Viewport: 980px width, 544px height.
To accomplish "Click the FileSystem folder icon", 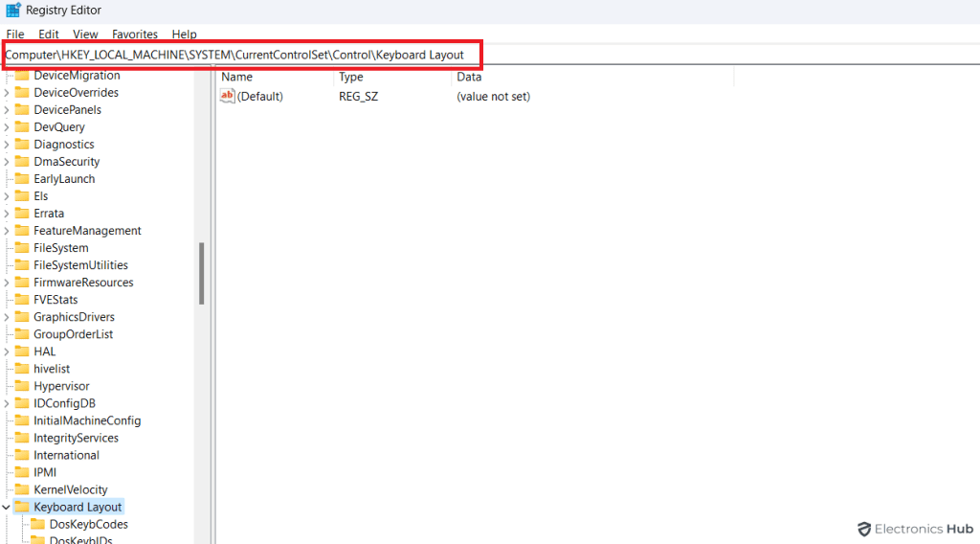I will click(x=22, y=248).
